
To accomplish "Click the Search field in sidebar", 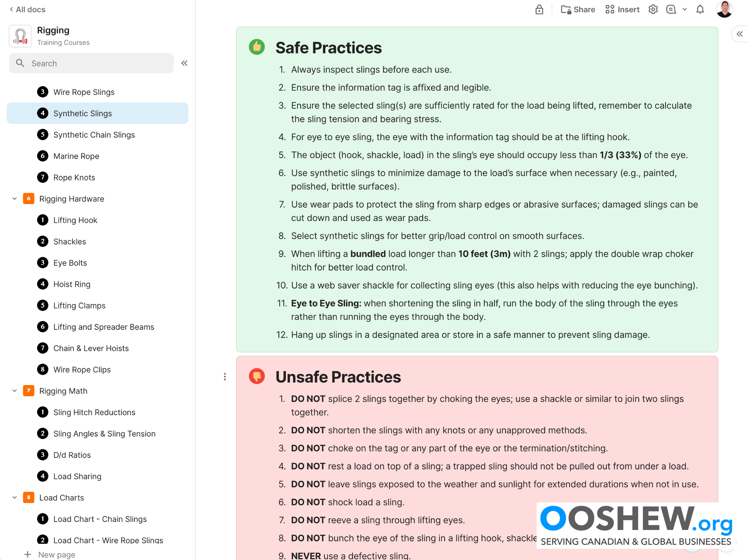I will point(91,63).
